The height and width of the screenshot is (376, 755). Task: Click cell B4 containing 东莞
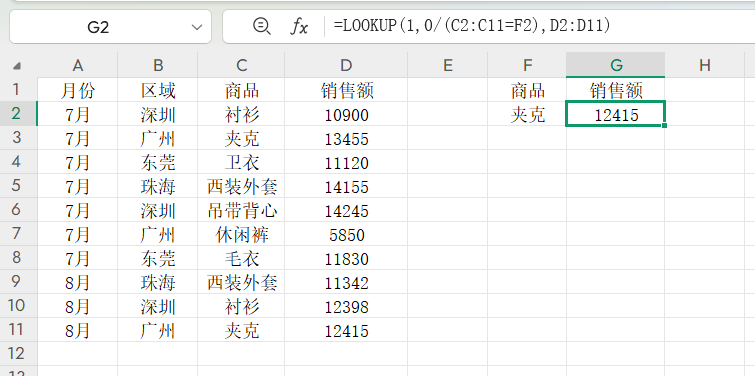pos(157,163)
